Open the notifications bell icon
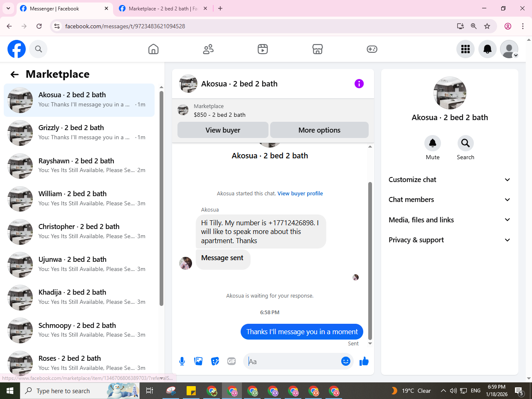Viewport: 532px width, 399px height. 488,49
